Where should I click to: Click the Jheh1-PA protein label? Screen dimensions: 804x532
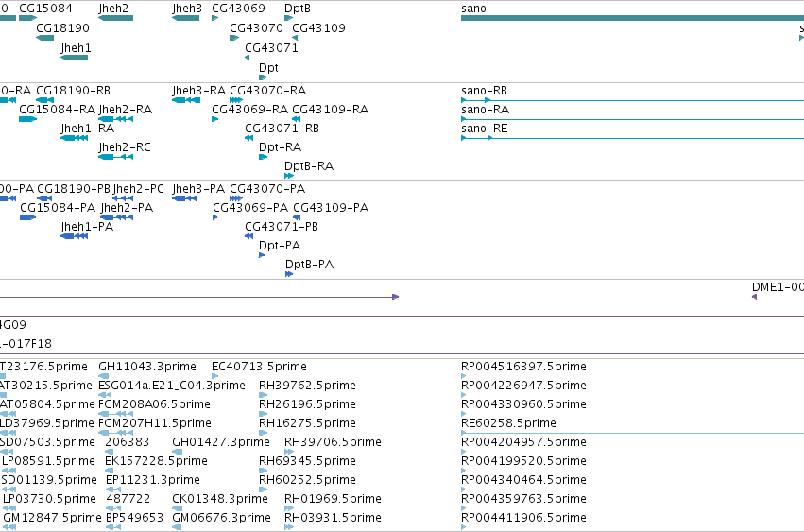[x=87, y=227]
